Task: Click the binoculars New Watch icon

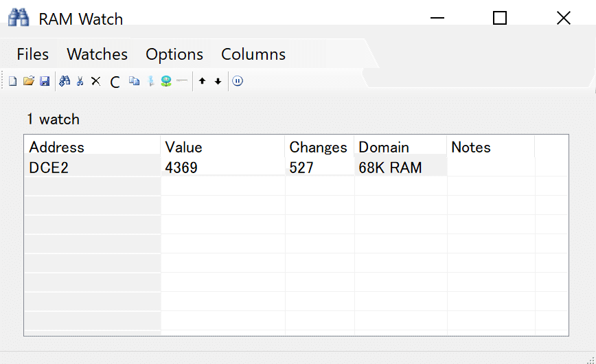Action: point(65,81)
